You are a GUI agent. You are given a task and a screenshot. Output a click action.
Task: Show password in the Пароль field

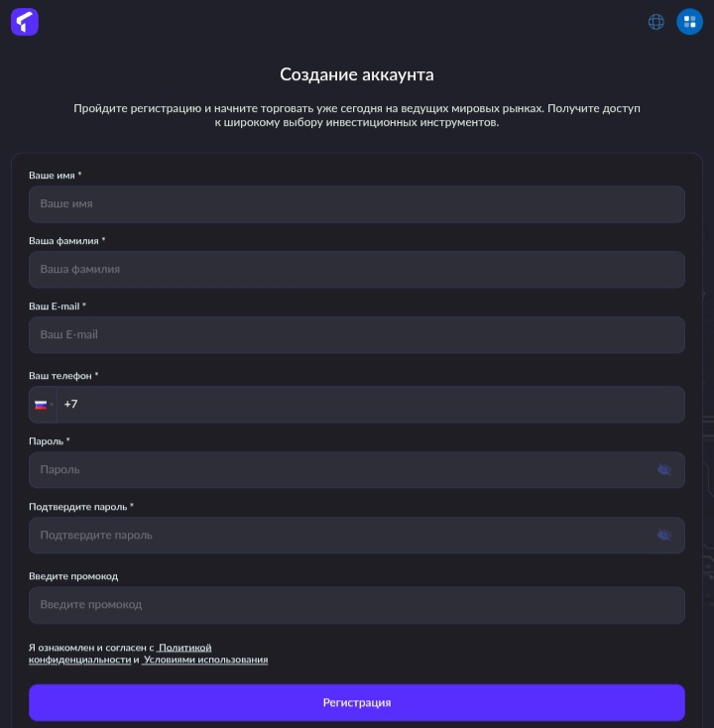664,470
